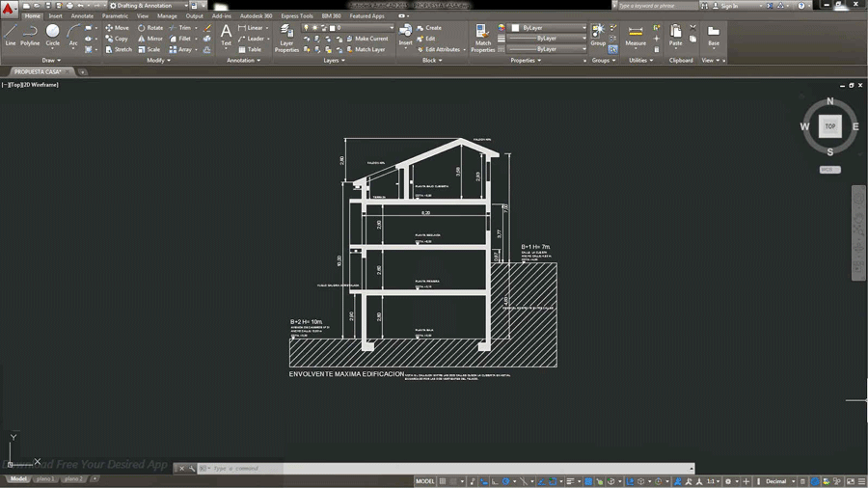This screenshot has height=488, width=868.
Task: Open the Layer Properties manager
Action: point(286,39)
